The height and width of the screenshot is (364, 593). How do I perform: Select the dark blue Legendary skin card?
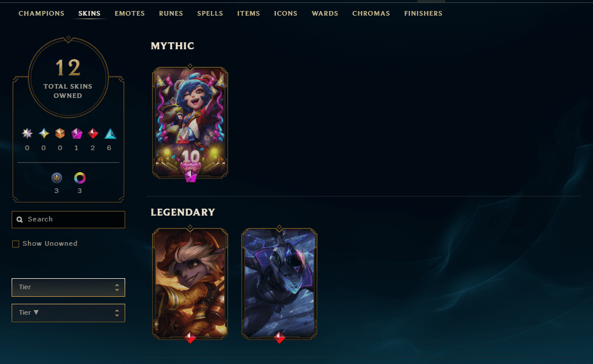279,283
